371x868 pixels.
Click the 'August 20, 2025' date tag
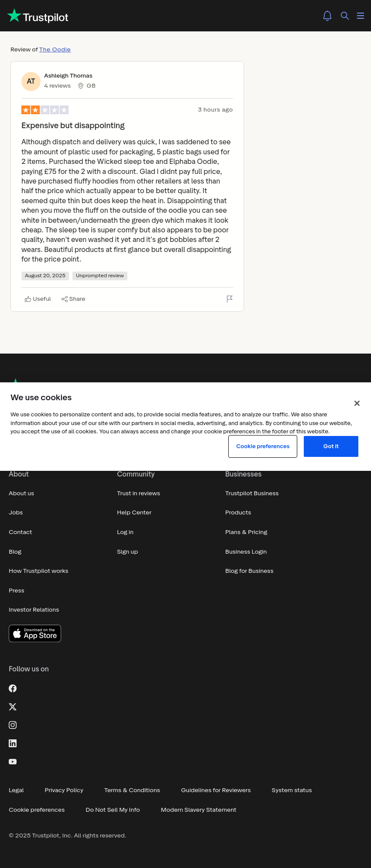coord(45,276)
